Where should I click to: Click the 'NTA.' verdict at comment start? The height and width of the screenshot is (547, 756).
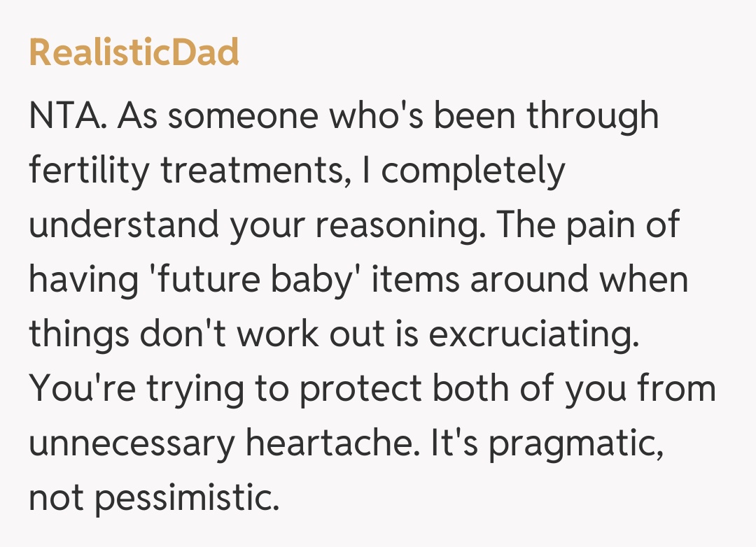tap(68, 115)
